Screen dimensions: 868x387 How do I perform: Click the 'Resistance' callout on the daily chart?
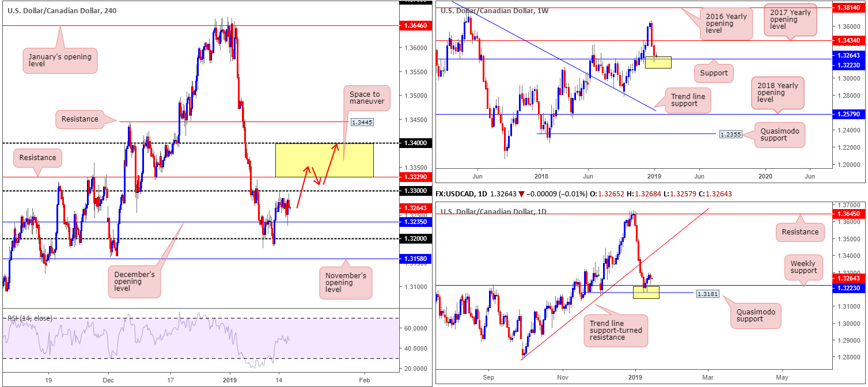[800, 232]
